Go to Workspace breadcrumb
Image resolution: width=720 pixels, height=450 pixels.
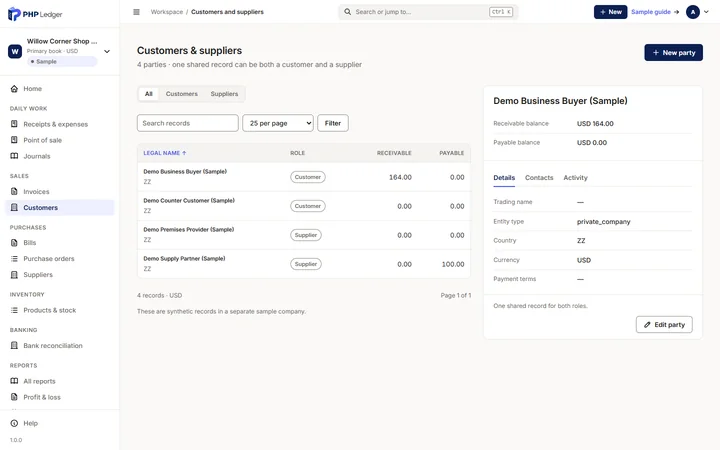(167, 12)
